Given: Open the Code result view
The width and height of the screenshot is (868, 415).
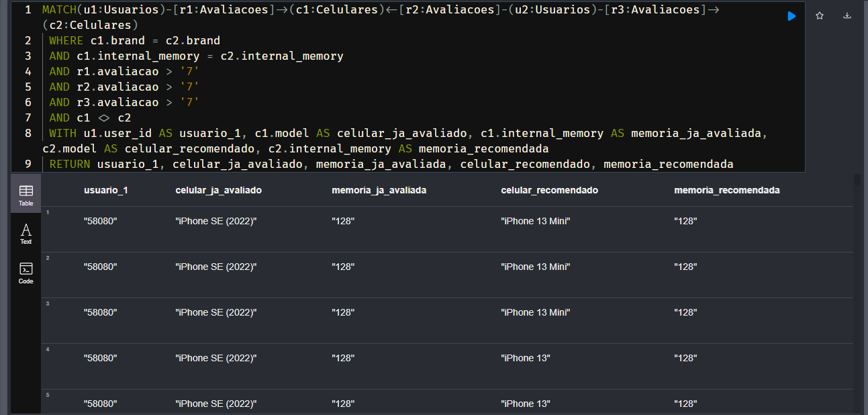Looking at the screenshot, I should pyautogui.click(x=26, y=273).
